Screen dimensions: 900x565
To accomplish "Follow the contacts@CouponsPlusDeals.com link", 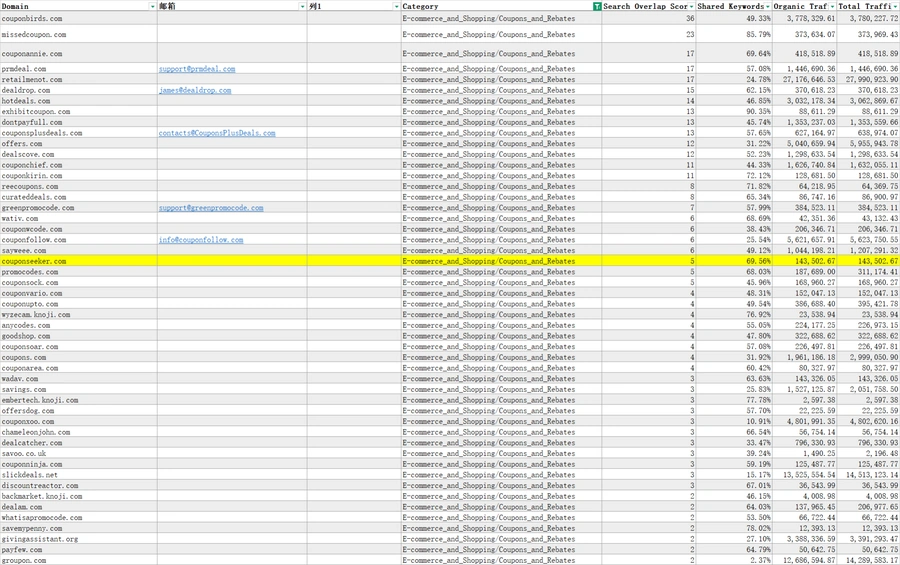I will click(217, 133).
